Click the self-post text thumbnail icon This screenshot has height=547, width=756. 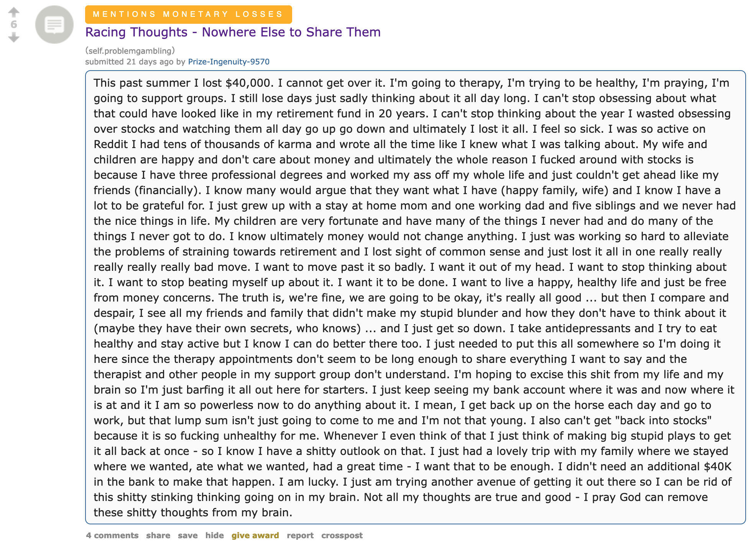pyautogui.click(x=54, y=25)
